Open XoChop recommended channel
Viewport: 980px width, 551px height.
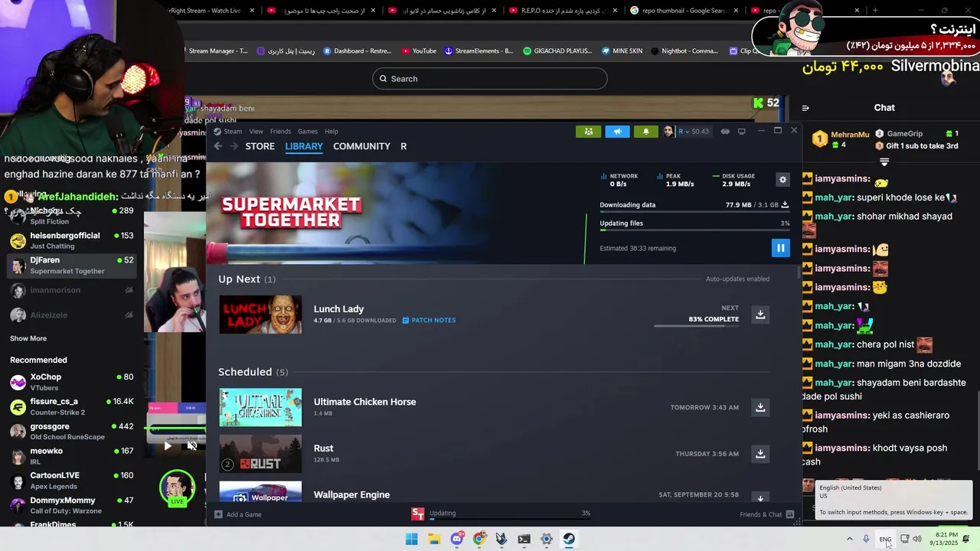pos(71,382)
